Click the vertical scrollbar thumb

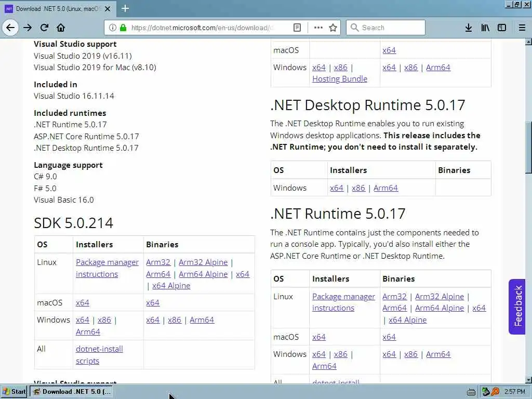528,147
